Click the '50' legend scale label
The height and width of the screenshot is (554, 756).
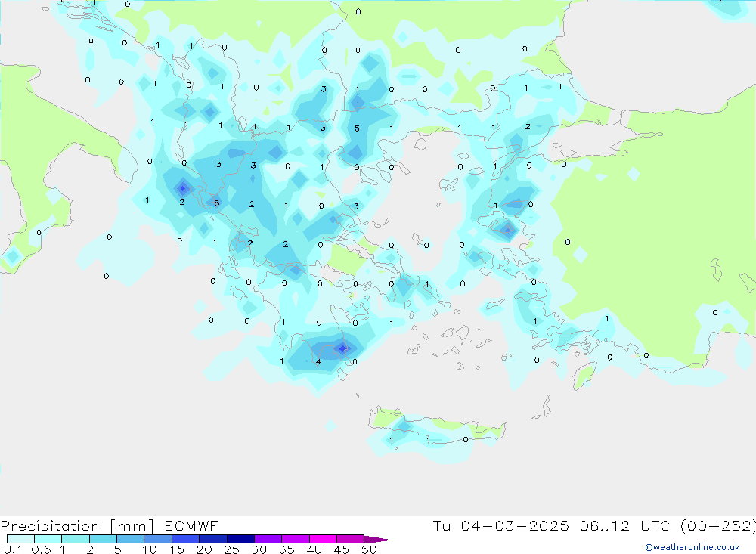(x=369, y=549)
